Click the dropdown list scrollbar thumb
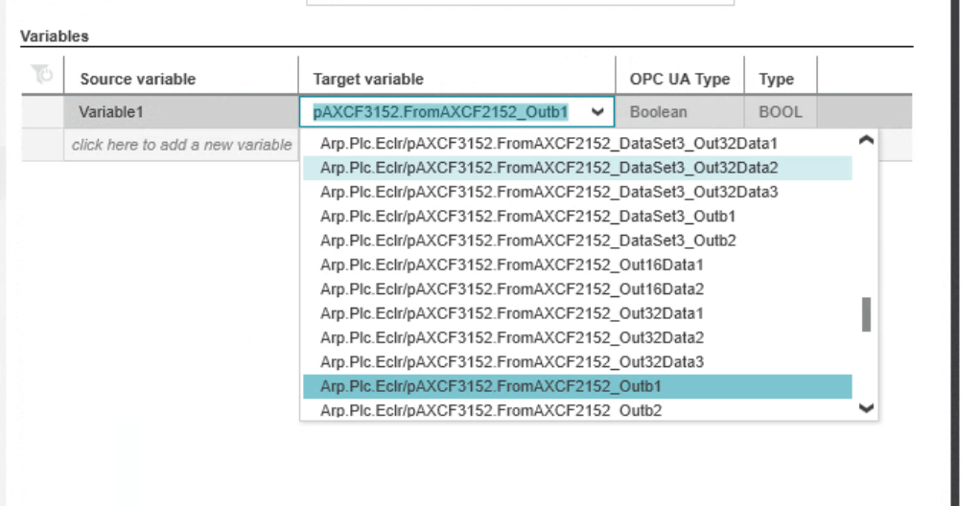Image resolution: width=980 pixels, height=506 pixels. coord(866,314)
